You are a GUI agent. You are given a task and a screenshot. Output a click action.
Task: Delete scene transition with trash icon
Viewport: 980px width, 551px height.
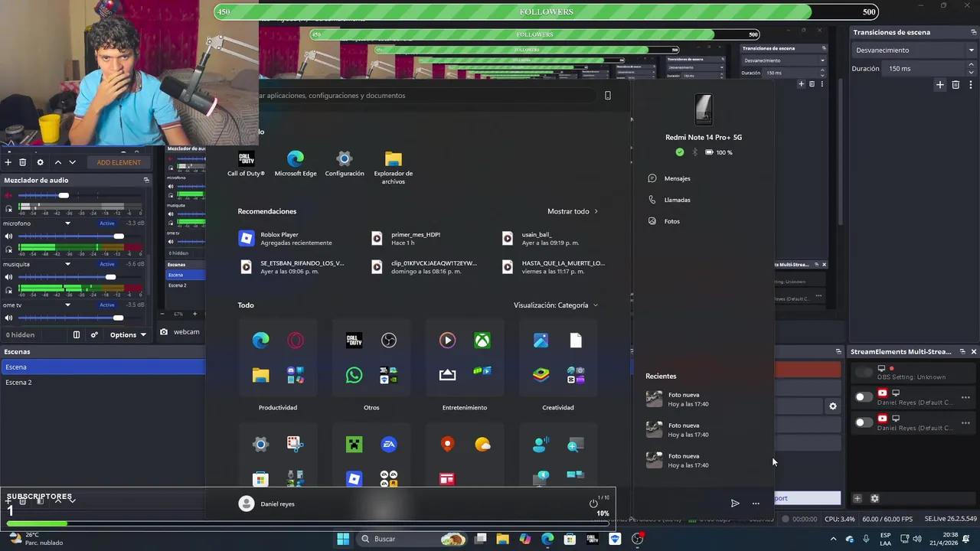coord(955,85)
